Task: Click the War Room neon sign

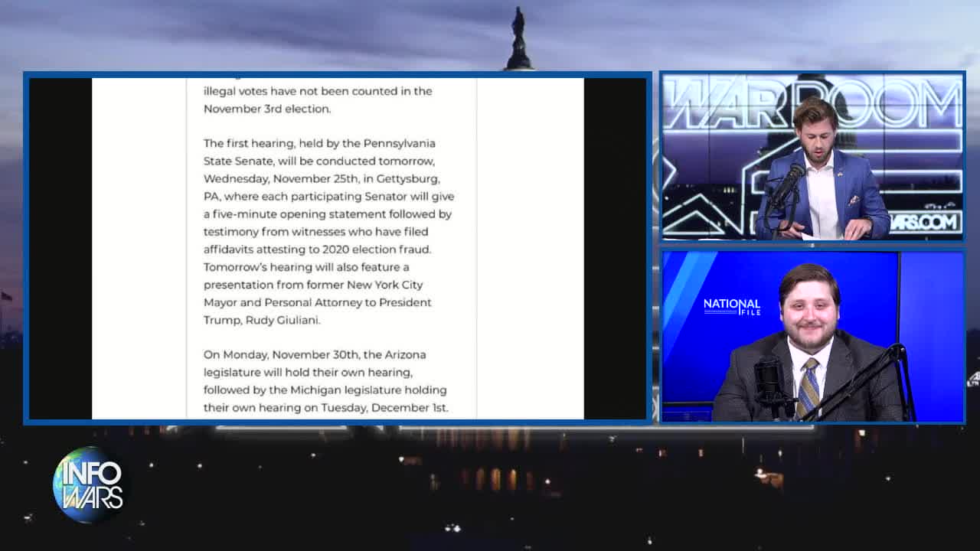Action: click(812, 104)
